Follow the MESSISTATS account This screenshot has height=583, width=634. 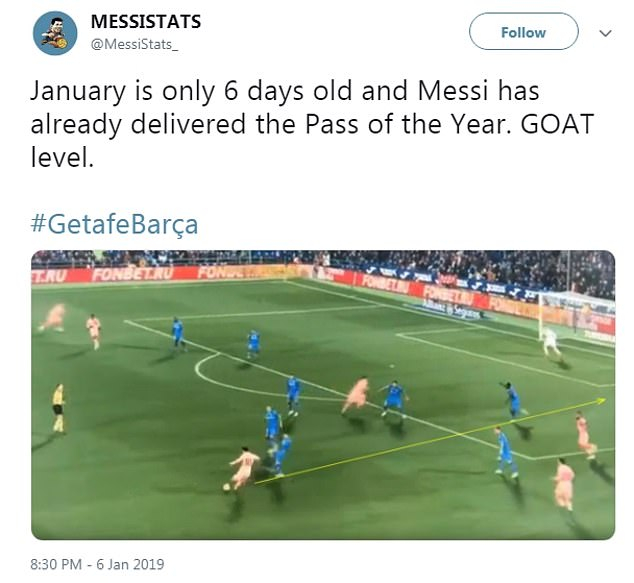(524, 32)
